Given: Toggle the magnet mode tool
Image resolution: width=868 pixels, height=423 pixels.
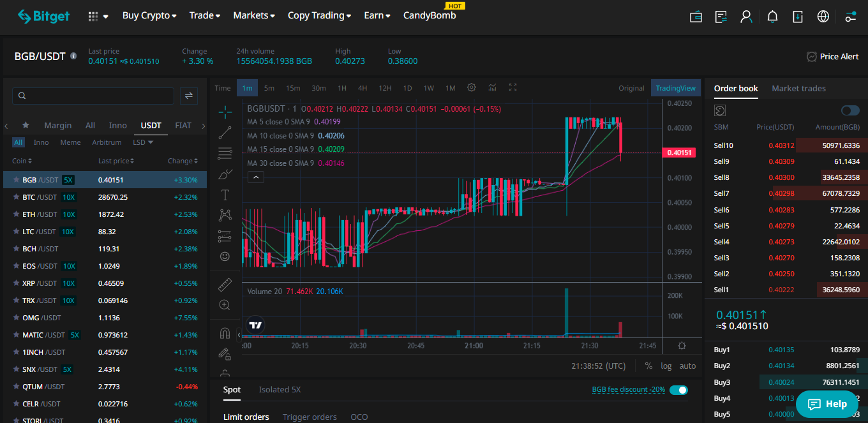Looking at the screenshot, I should 225,333.
